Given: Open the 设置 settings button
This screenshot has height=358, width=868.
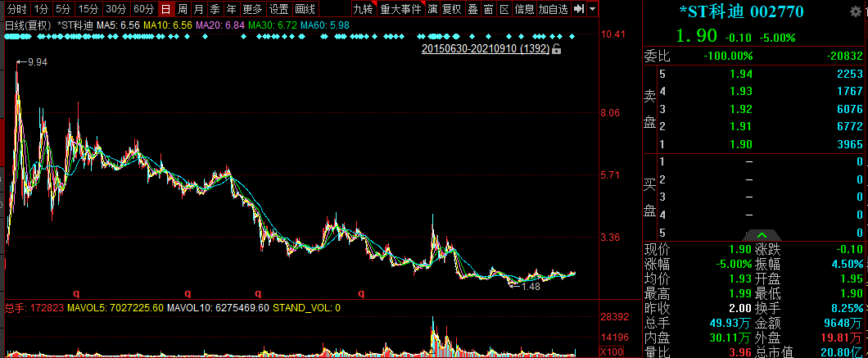Looking at the screenshot, I should click(x=278, y=9).
